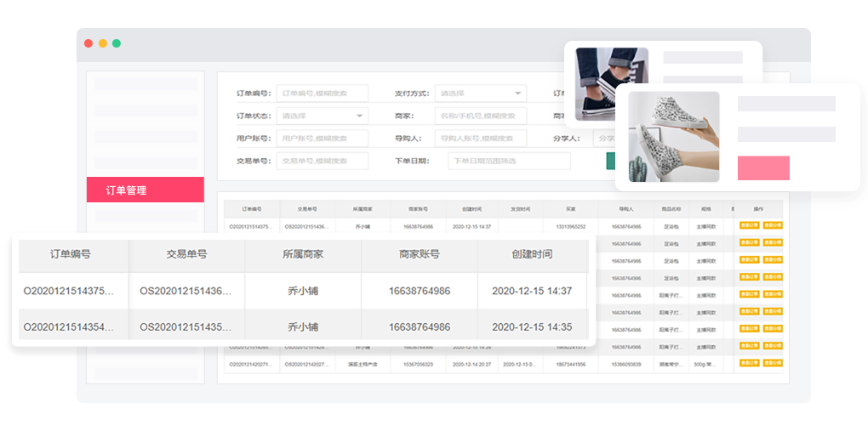Focus the 商家 name/phone search field
The image size is (868, 437).
pos(480,116)
